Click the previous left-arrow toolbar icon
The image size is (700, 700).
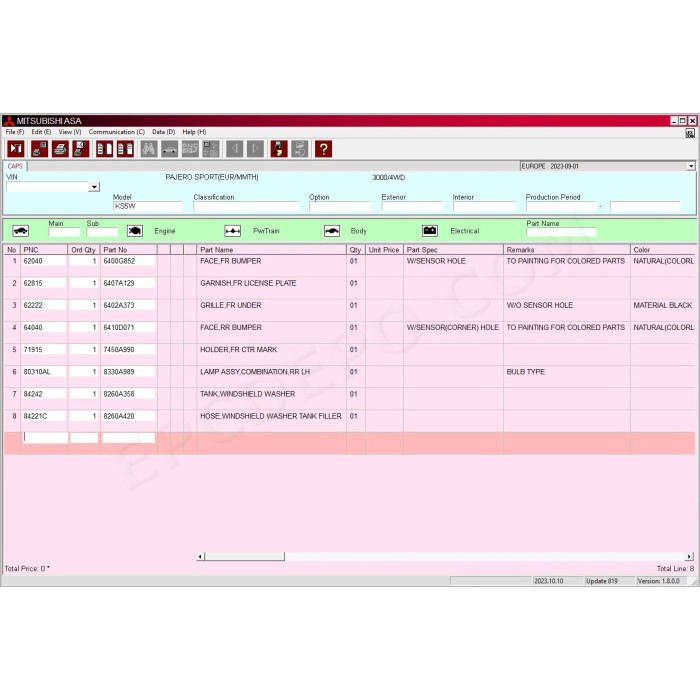click(234, 149)
